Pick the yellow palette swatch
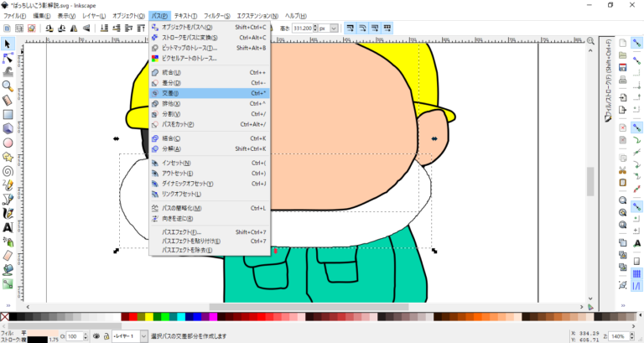The height and width of the screenshot is (343, 644). pyautogui.click(x=149, y=317)
